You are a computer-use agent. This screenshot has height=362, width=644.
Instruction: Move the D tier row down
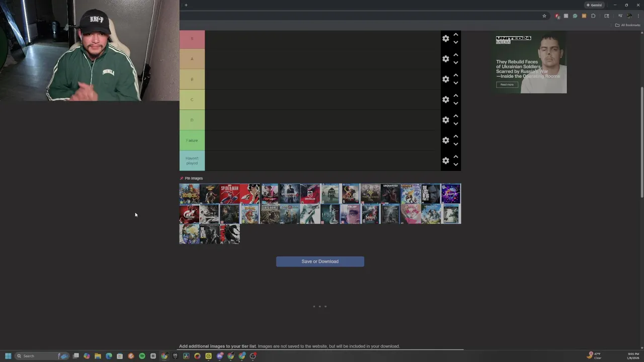point(456,124)
